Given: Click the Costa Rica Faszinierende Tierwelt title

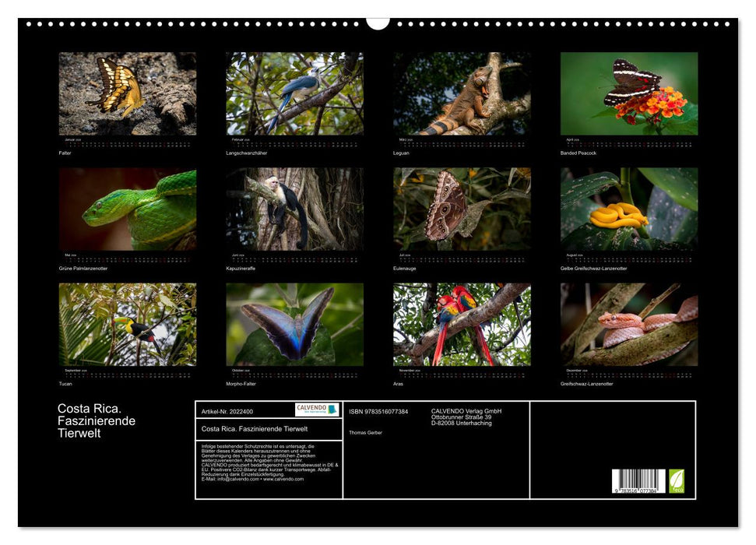Looking at the screenshot, I should 95,420.
